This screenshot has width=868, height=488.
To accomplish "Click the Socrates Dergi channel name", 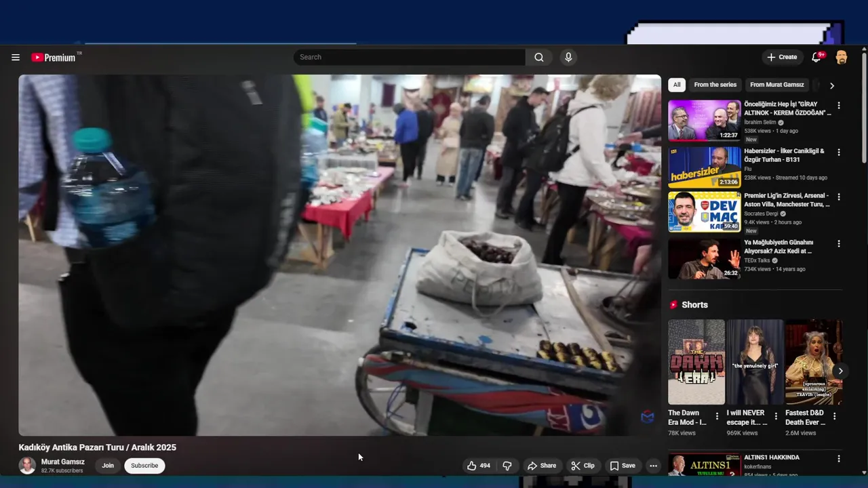I will pyautogui.click(x=762, y=213).
